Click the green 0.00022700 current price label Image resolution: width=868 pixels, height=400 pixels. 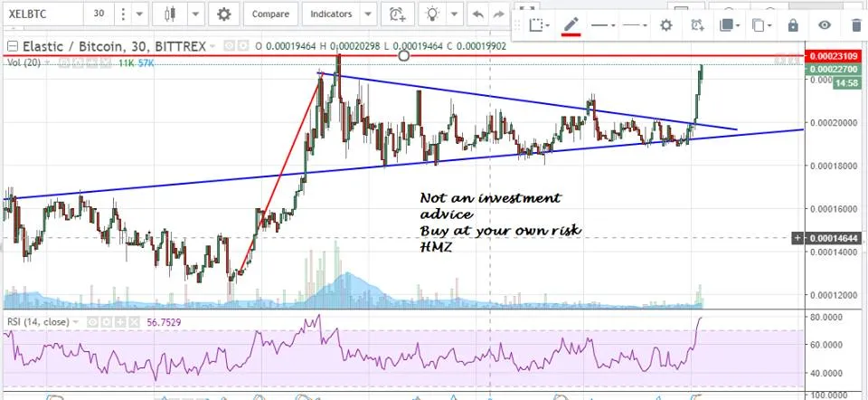pyautogui.click(x=834, y=70)
